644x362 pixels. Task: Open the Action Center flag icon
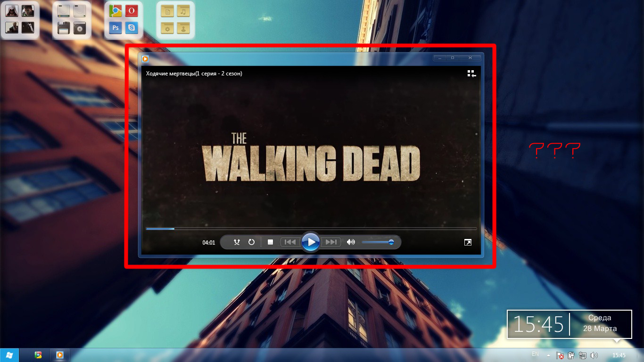tap(560, 355)
